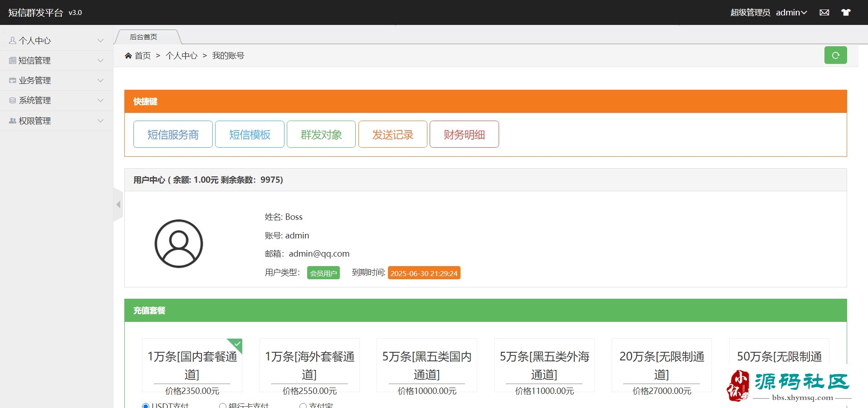Collapse sidebar using the left arrow handle

(118, 204)
